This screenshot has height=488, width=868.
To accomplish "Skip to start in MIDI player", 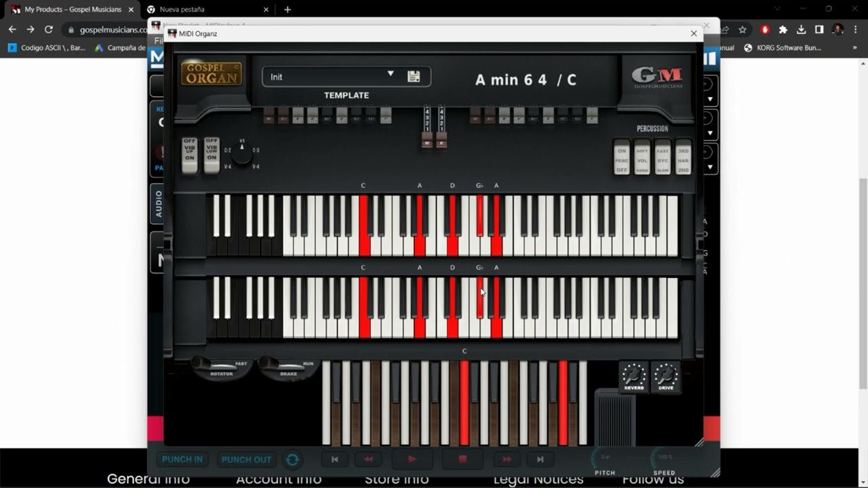I will [x=335, y=460].
